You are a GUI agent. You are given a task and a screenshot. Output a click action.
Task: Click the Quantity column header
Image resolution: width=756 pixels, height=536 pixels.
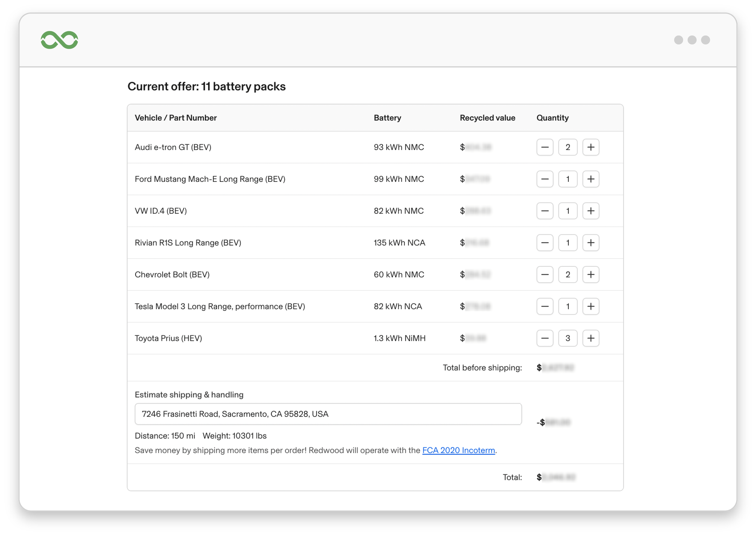point(552,118)
